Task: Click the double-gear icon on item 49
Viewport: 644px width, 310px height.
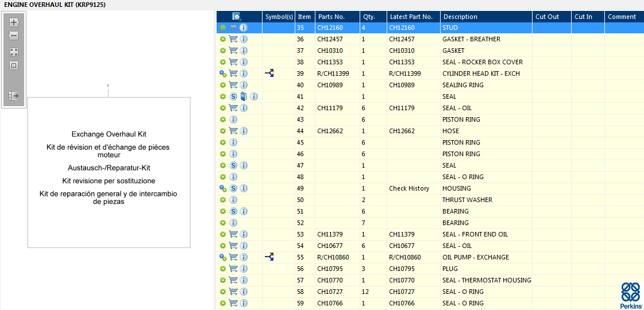Action: [x=223, y=188]
